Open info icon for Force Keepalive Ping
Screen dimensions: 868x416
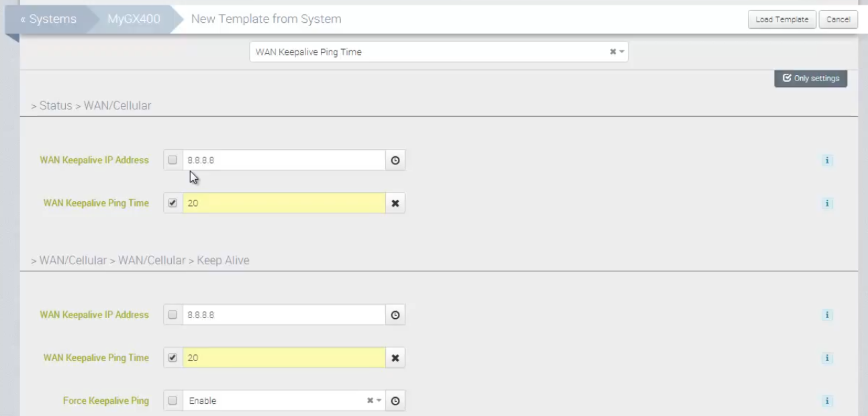click(x=827, y=401)
